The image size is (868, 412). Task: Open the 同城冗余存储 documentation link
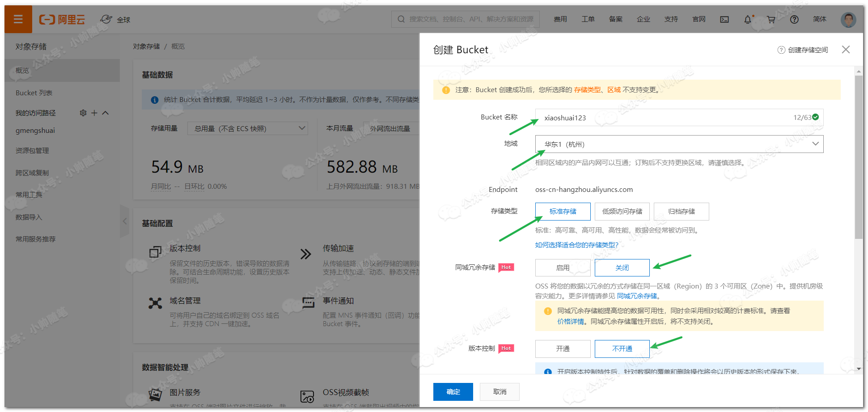pos(637,296)
